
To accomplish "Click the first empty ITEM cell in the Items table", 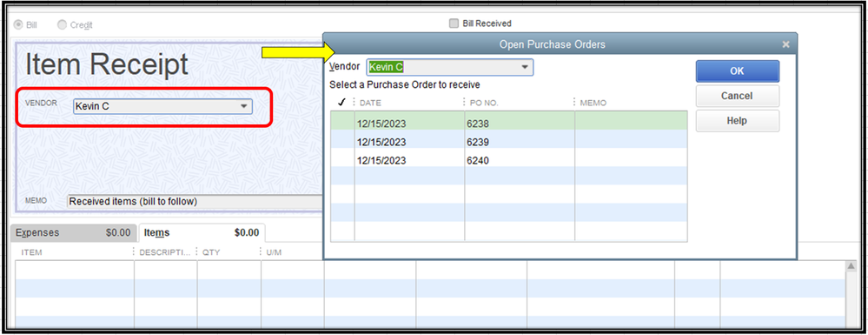I will pos(75,270).
